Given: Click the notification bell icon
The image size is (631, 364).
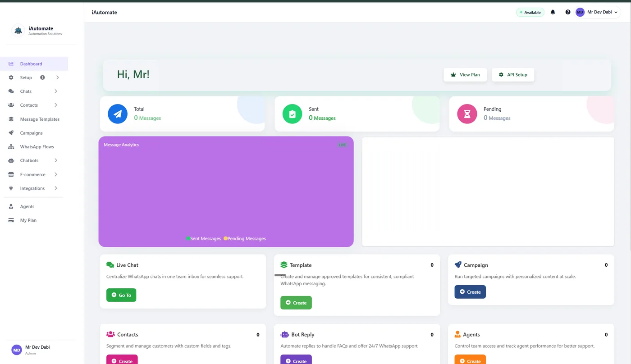Looking at the screenshot, I should click(553, 12).
